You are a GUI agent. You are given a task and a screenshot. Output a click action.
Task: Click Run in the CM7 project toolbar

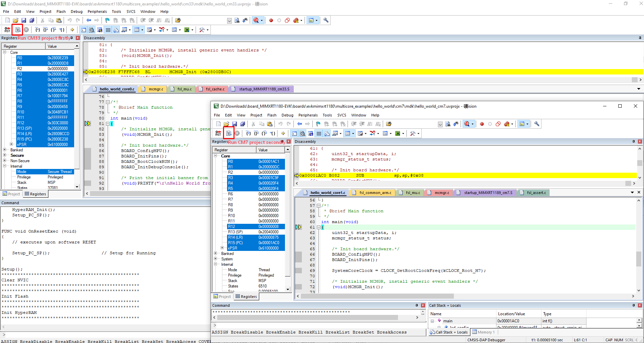[x=229, y=133]
